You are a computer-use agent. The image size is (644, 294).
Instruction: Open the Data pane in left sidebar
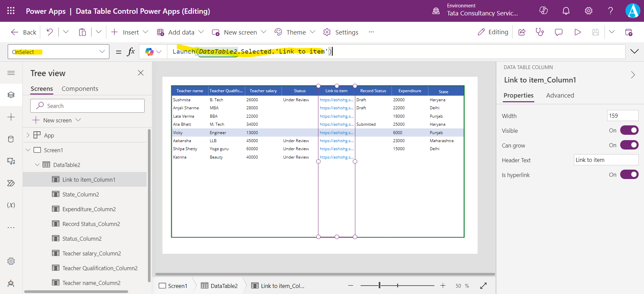pyautogui.click(x=11, y=139)
